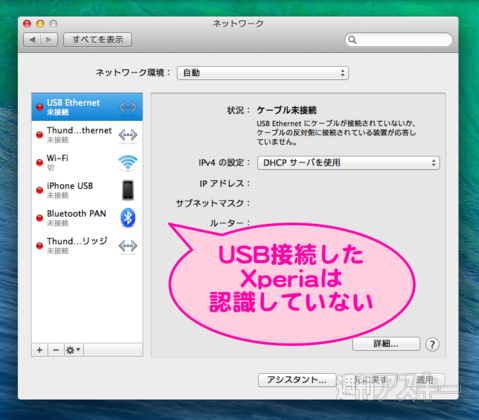Minimize the window with the yellow button
479x420 pixels.
click(x=40, y=24)
